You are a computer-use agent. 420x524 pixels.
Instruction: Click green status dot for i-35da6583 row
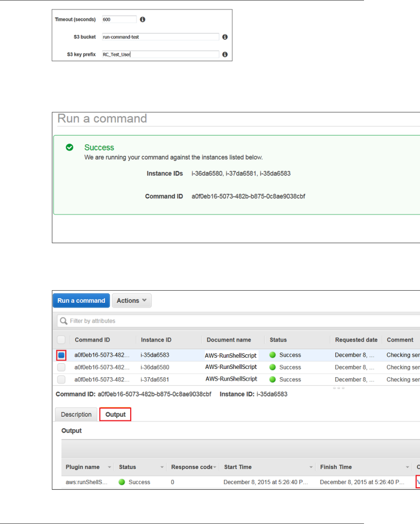273,355
